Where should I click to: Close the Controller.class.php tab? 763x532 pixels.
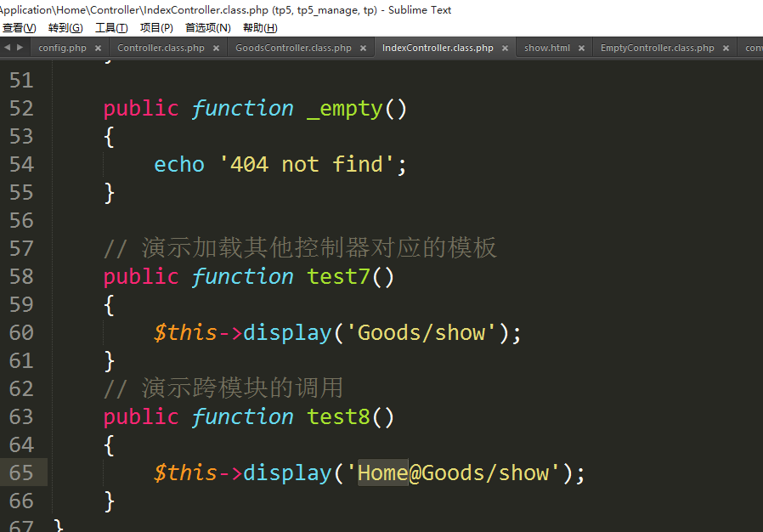(x=216, y=48)
